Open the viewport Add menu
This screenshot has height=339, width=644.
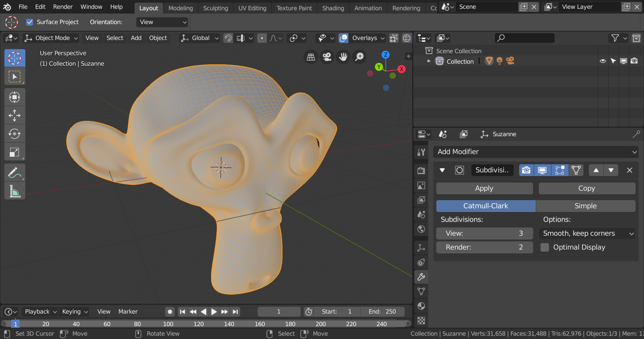point(136,38)
